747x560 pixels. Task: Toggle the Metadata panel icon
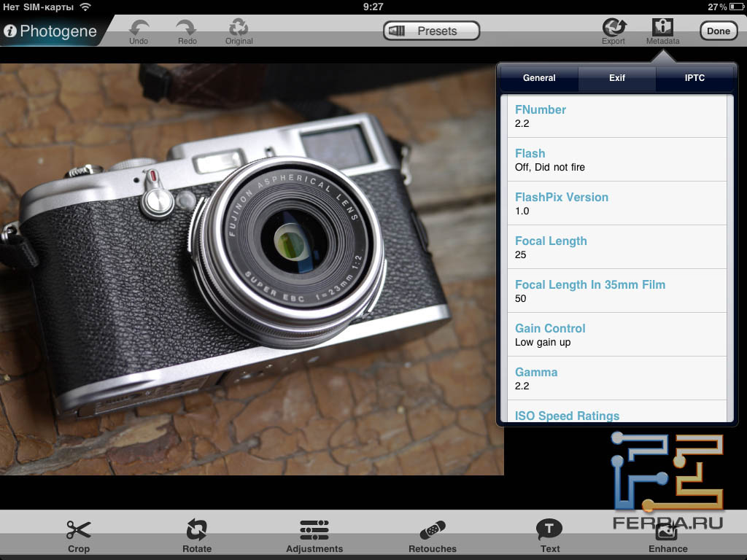662,28
